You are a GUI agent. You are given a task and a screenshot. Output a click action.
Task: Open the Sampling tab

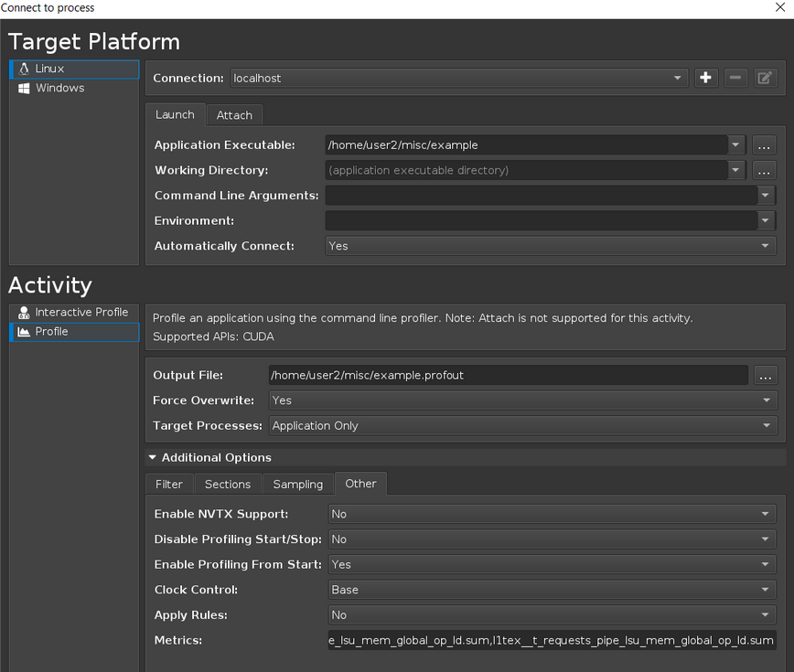[297, 485]
